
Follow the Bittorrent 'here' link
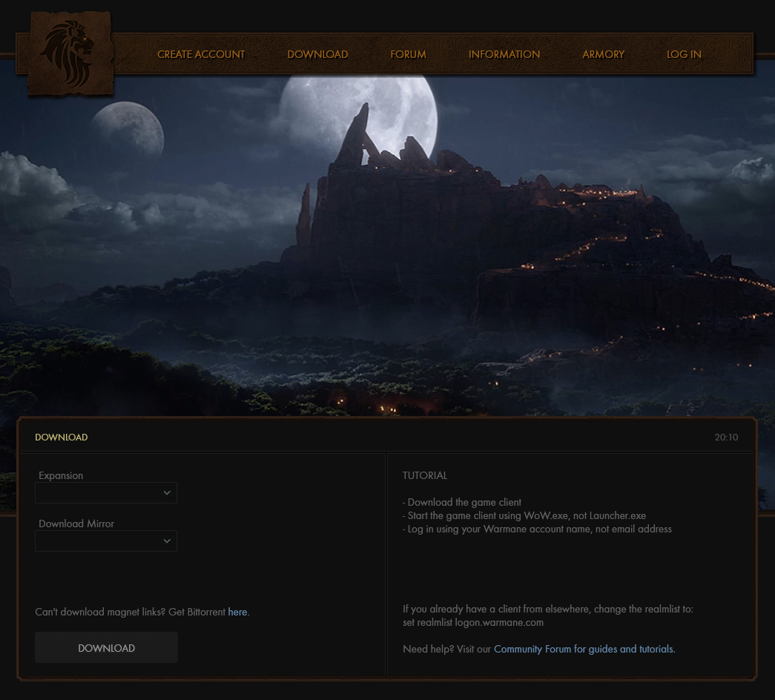pyautogui.click(x=238, y=612)
